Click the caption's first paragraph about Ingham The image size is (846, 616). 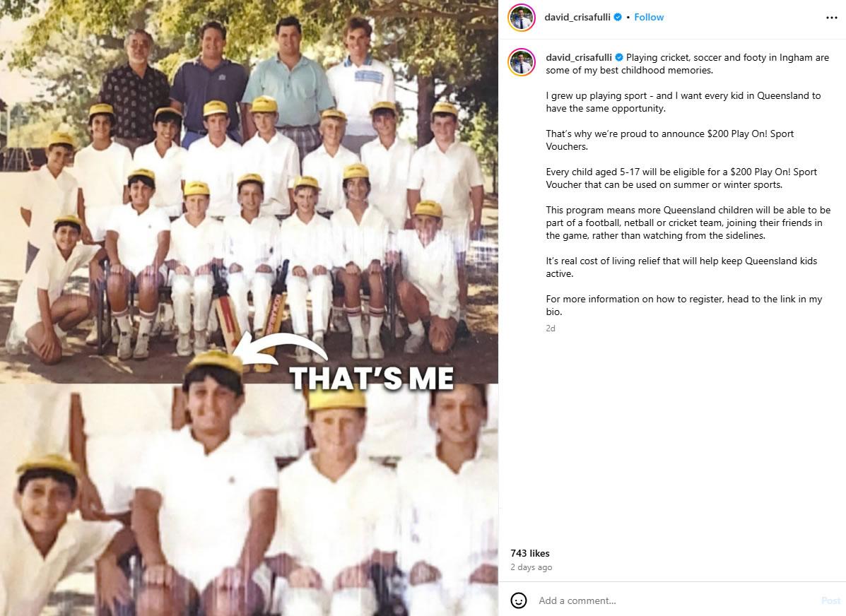pyautogui.click(x=688, y=64)
